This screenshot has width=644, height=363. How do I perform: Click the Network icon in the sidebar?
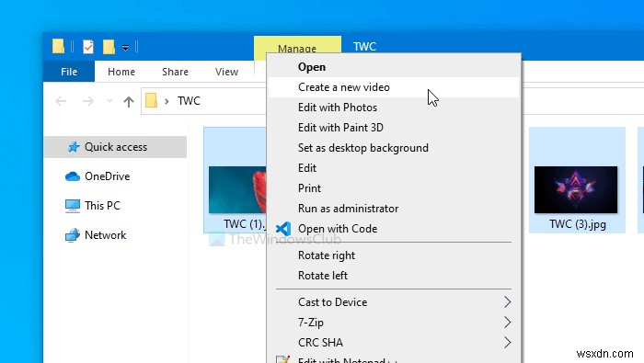[73, 235]
